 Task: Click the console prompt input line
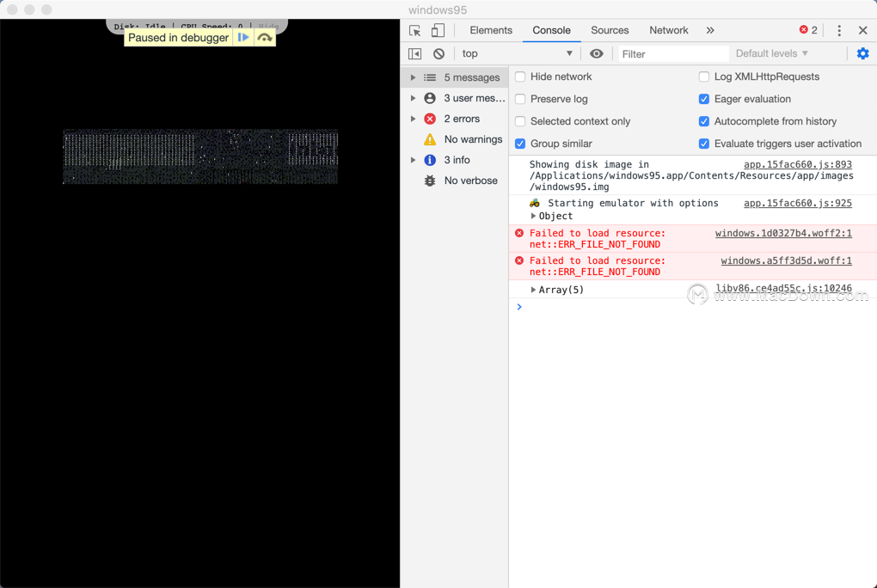(694, 307)
